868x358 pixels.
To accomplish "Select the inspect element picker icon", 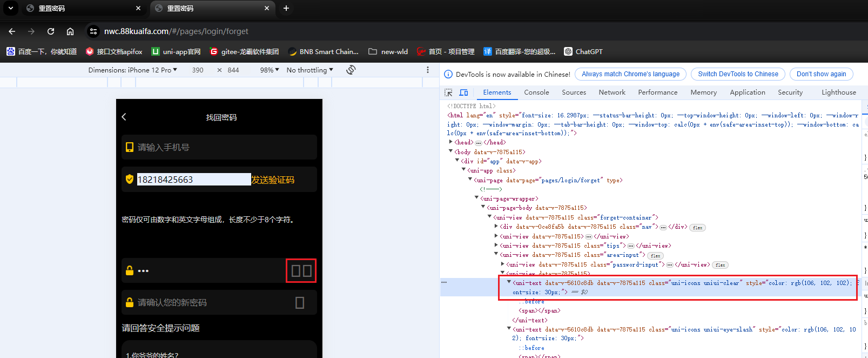I will [448, 92].
